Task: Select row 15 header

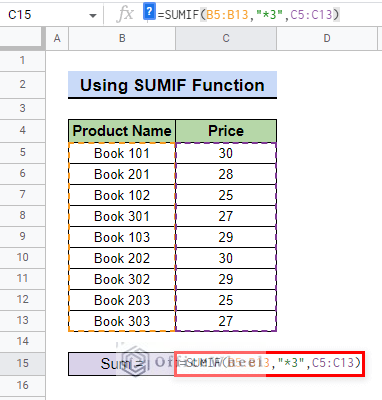Action: [x=22, y=363]
